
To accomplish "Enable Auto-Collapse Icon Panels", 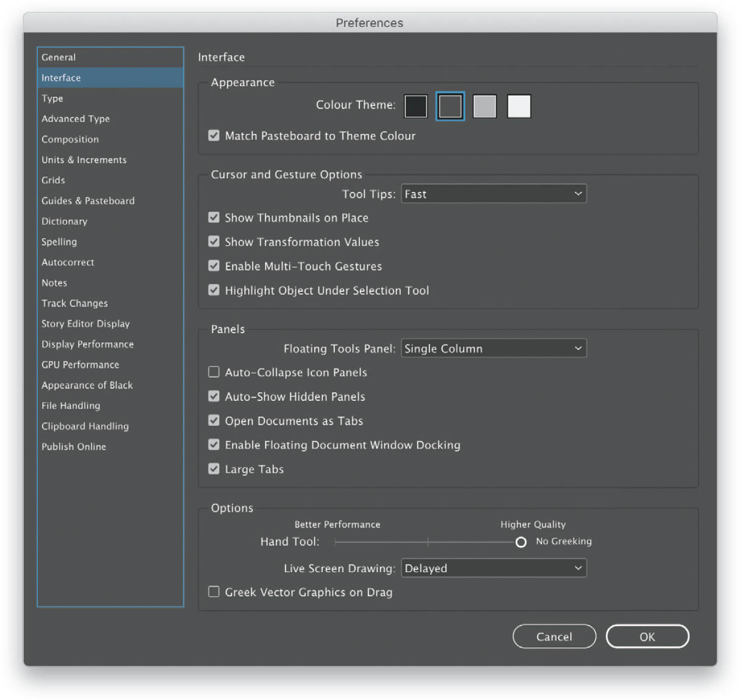I will click(x=214, y=372).
